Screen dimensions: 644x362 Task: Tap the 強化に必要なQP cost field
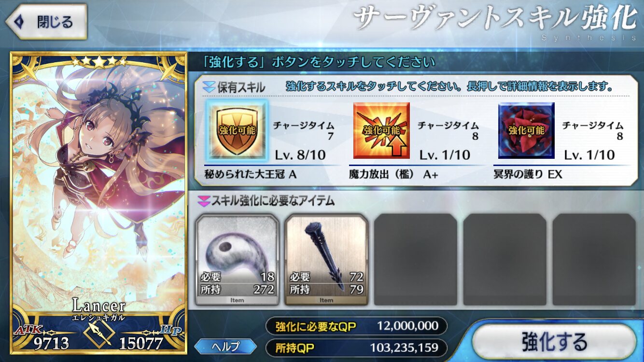(x=356, y=327)
